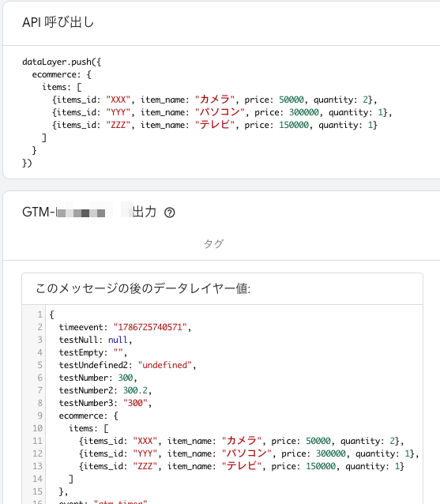Click the "ZZZ" items_id in data layer

point(145,466)
